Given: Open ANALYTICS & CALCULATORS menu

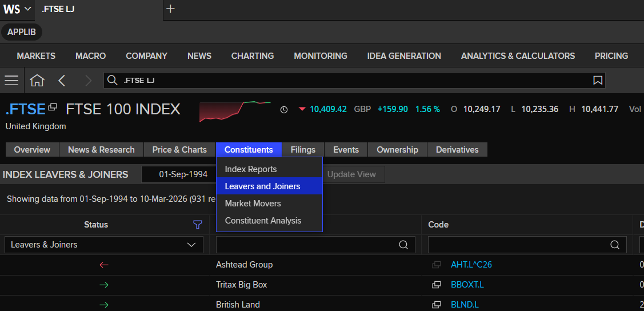Looking at the screenshot, I should point(518,56).
